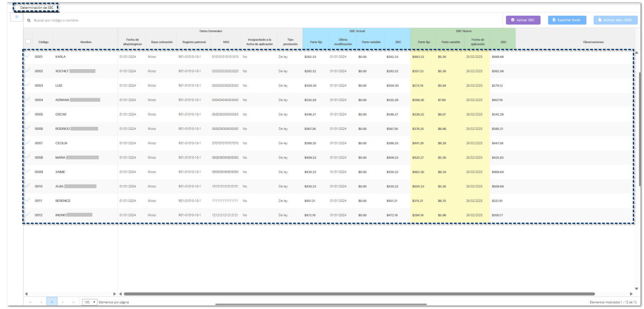Click new SBC value $509.69
Viewport: 644px width, 309px height.
[x=497, y=186]
